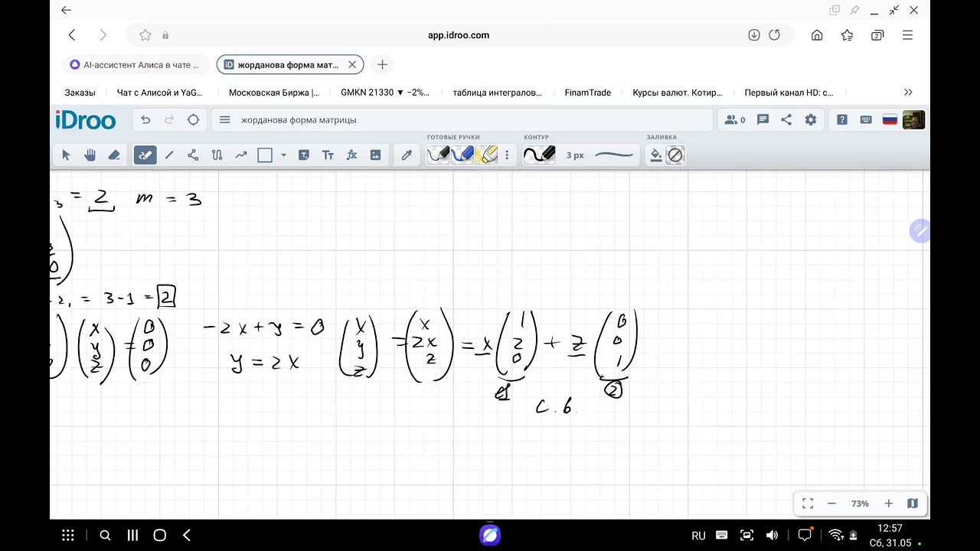Screen dimensions: 980x551
Task: Choose the plain text tool
Action: (x=328, y=155)
